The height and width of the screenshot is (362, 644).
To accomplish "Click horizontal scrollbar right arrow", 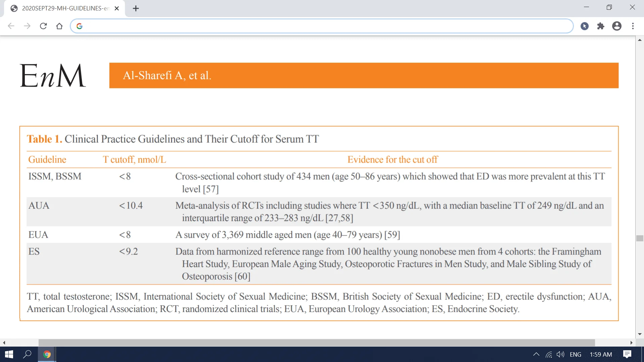I will point(631,343).
